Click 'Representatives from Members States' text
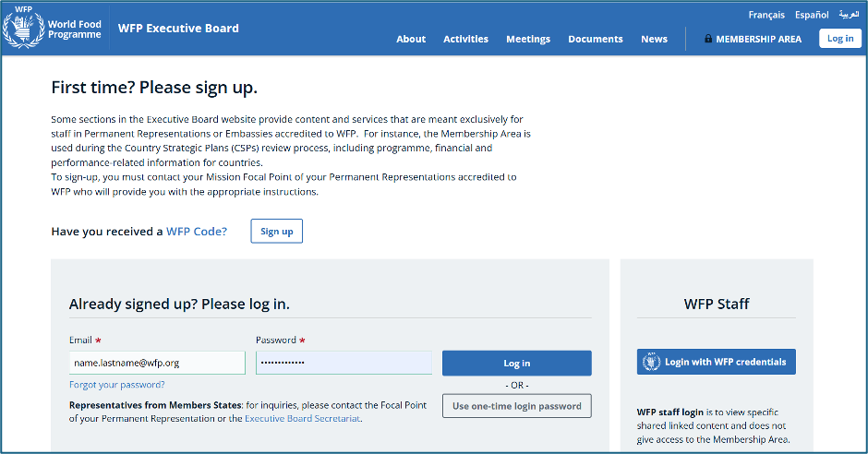This screenshot has width=868, height=454. [x=155, y=405]
